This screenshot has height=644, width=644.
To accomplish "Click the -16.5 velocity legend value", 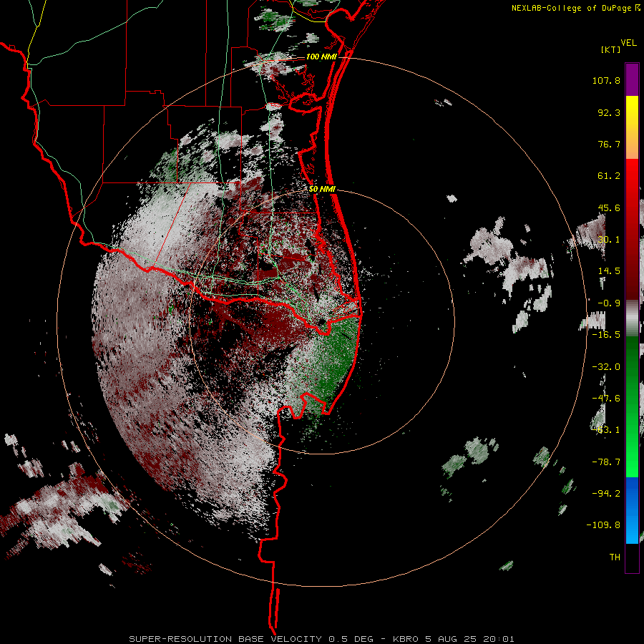I will point(606,335).
